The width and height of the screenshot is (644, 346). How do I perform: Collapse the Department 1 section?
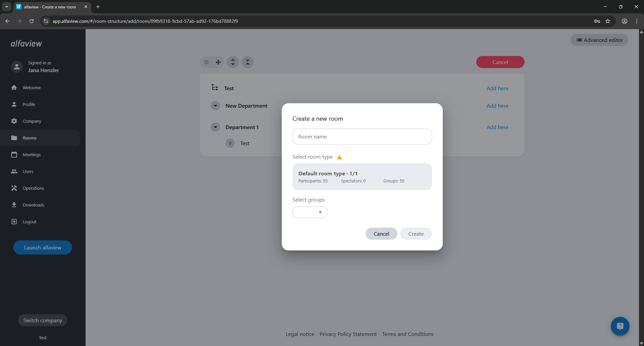click(215, 127)
